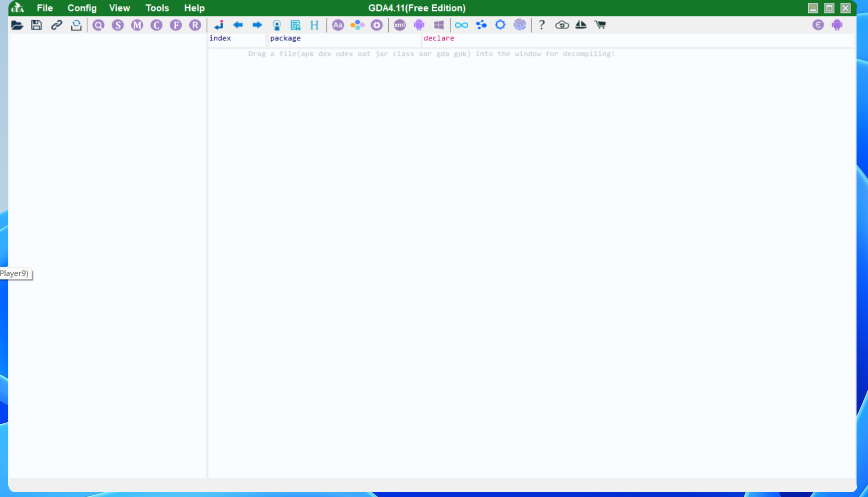Click the purple gear circle icon

tap(377, 25)
